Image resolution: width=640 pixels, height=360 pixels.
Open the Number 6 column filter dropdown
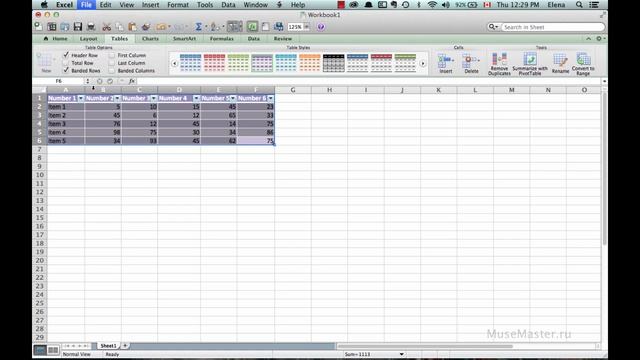pos(271,98)
